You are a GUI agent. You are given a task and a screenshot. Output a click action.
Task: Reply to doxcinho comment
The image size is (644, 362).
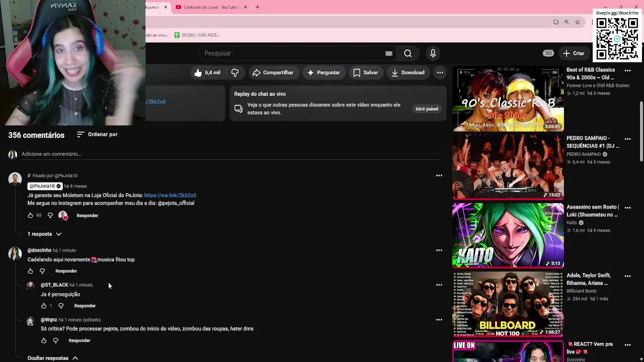[66, 271]
